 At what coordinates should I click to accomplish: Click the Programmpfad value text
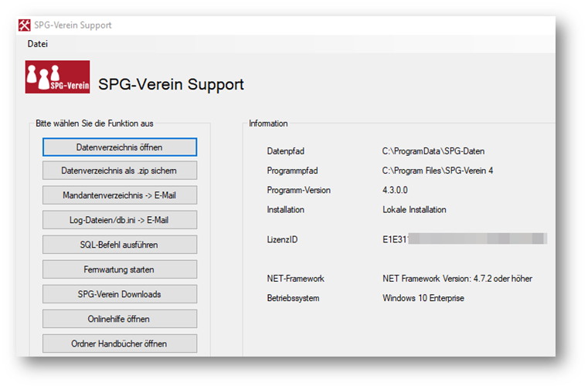pyautogui.click(x=437, y=171)
